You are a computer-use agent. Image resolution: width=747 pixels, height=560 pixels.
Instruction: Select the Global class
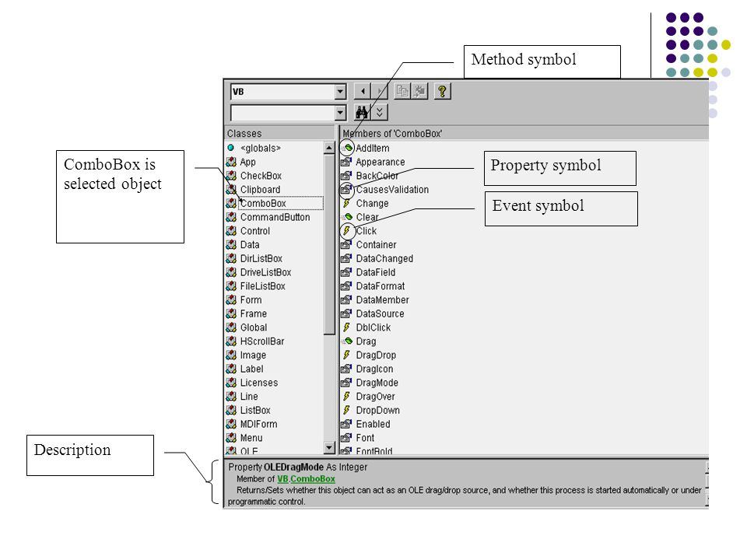pyautogui.click(x=254, y=327)
